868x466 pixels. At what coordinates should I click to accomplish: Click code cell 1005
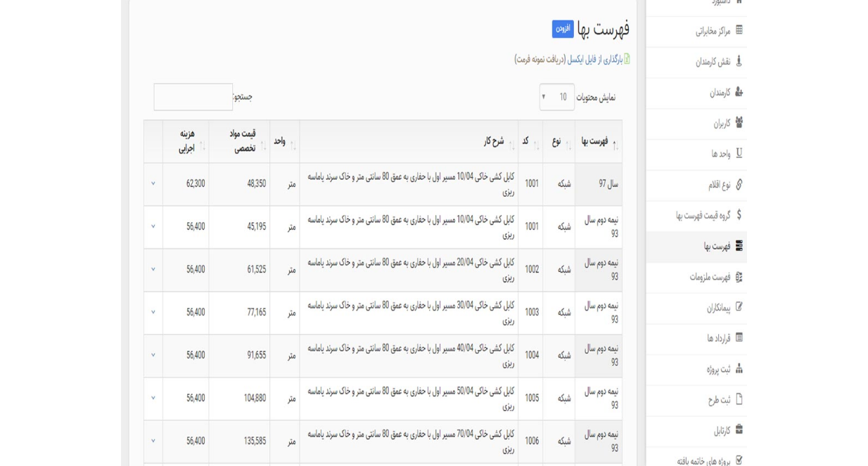pyautogui.click(x=532, y=398)
